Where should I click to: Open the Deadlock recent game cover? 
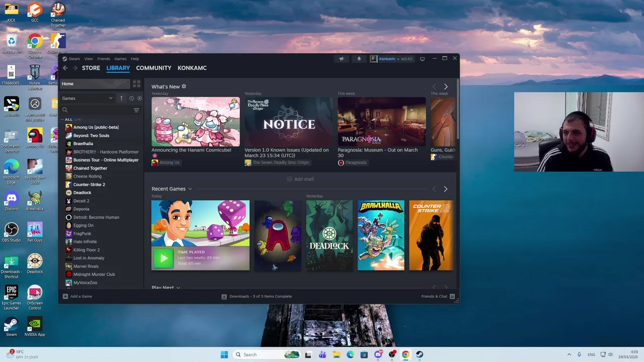[x=330, y=235]
